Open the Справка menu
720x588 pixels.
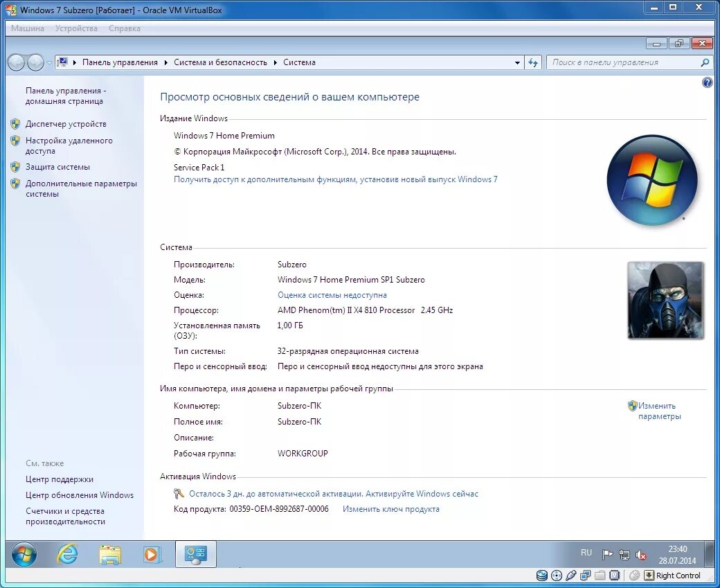point(125,28)
